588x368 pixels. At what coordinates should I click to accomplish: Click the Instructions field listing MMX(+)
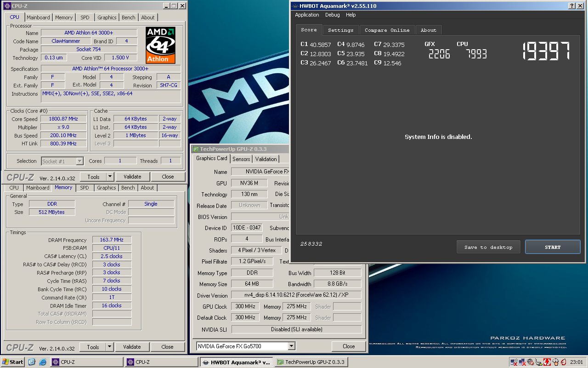[111, 96]
